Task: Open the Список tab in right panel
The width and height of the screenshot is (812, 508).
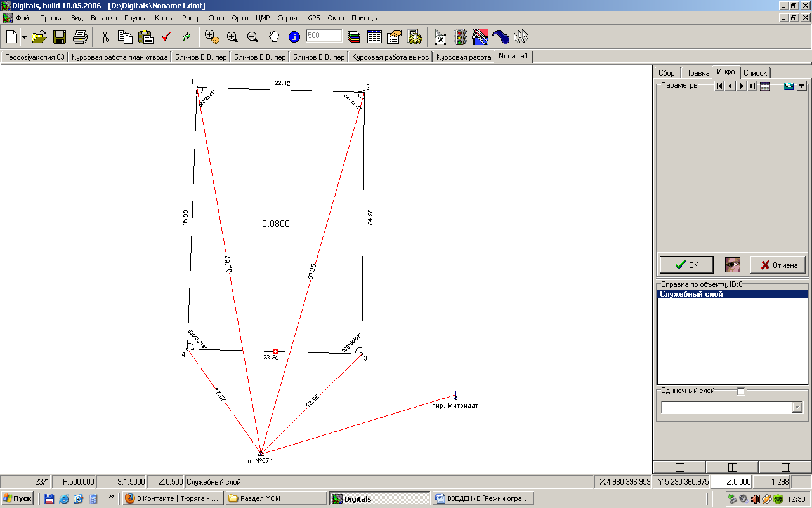Action: (755, 73)
